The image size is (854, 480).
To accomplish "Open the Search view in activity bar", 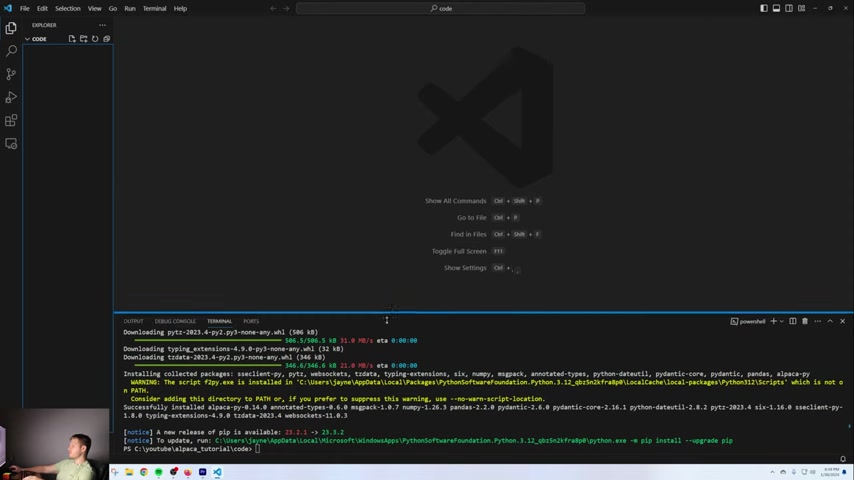I will coord(11,51).
